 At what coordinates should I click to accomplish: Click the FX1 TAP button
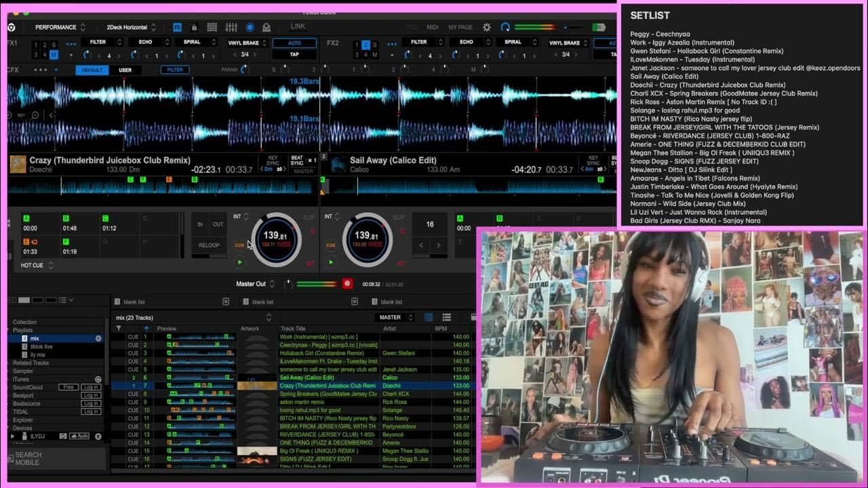[x=294, y=54]
